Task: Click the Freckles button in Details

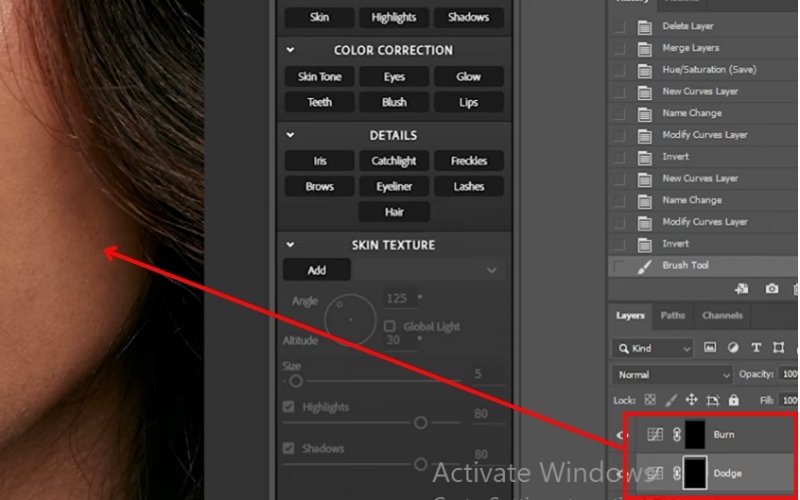Action: (468, 161)
